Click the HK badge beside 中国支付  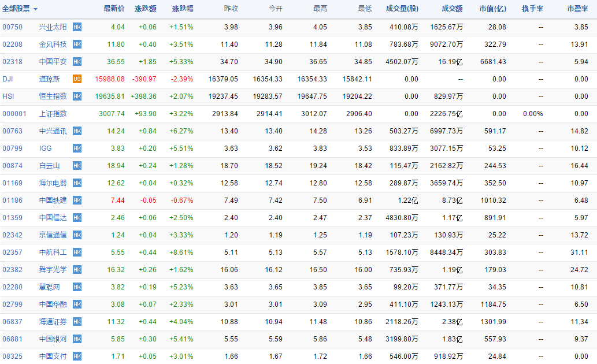pos(77,356)
